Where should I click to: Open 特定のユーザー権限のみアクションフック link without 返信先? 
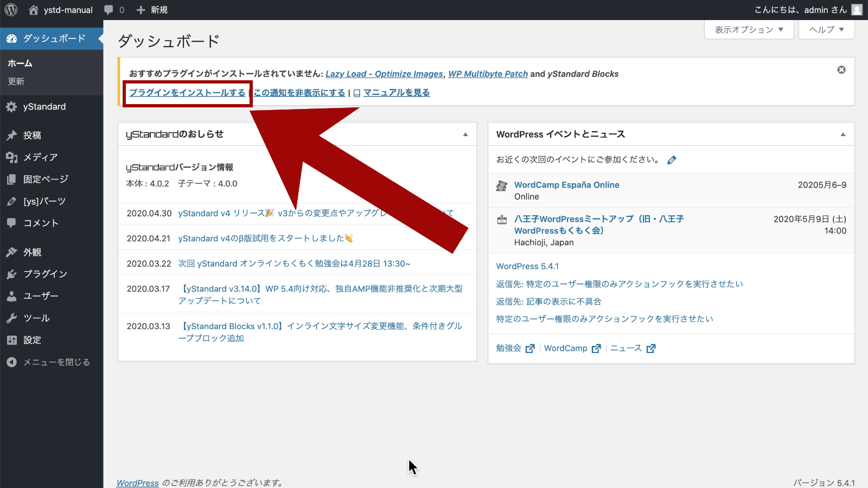click(x=605, y=319)
